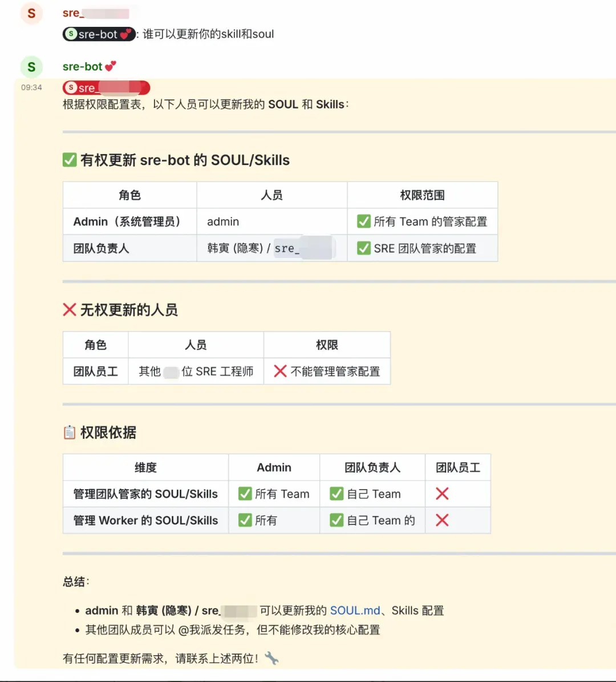Image resolution: width=616 pixels, height=682 pixels.
Task: Click the 09:34 message timestamp
Action: 31,87
